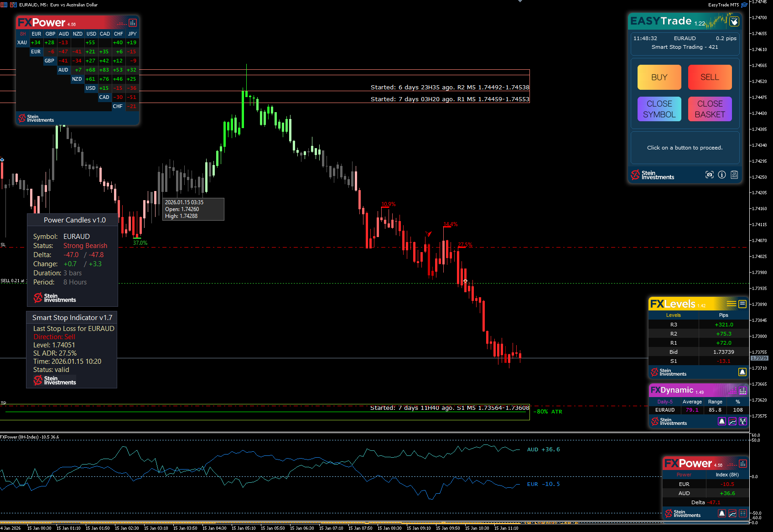The width and height of the screenshot is (773, 532).
Task: Click the AUD/CAD +83 cell in matrix
Action: (x=104, y=70)
